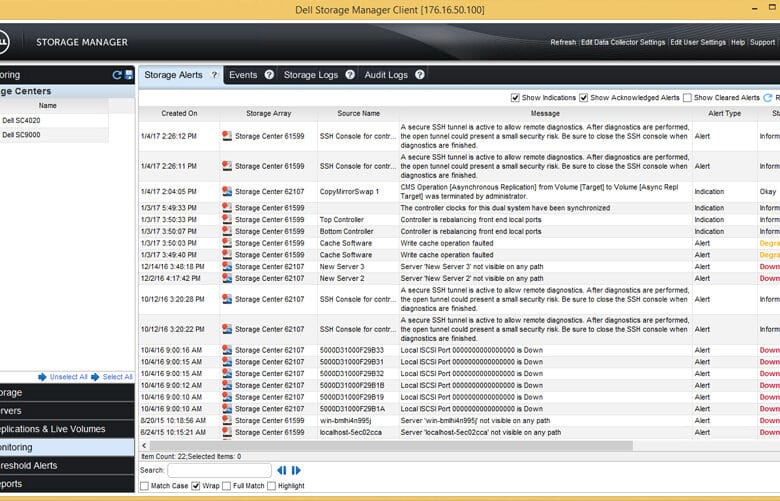This screenshot has height=501, width=780.
Task: Click the Help link in the top header
Action: (x=738, y=42)
